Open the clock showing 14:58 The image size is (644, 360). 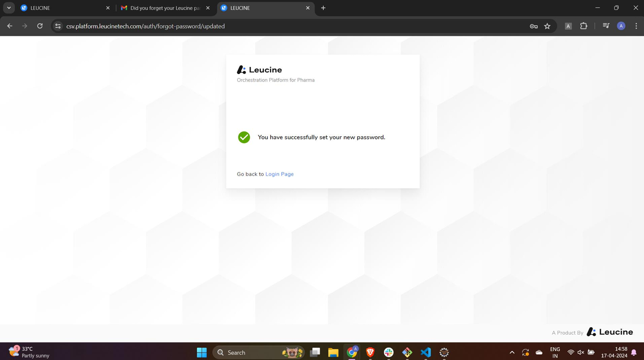tap(614, 352)
